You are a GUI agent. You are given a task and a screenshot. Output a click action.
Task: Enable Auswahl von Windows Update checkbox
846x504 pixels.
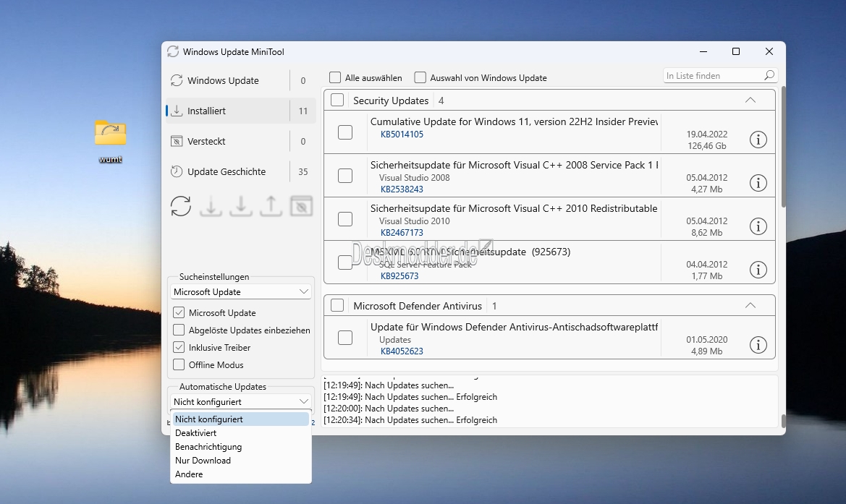[420, 77]
